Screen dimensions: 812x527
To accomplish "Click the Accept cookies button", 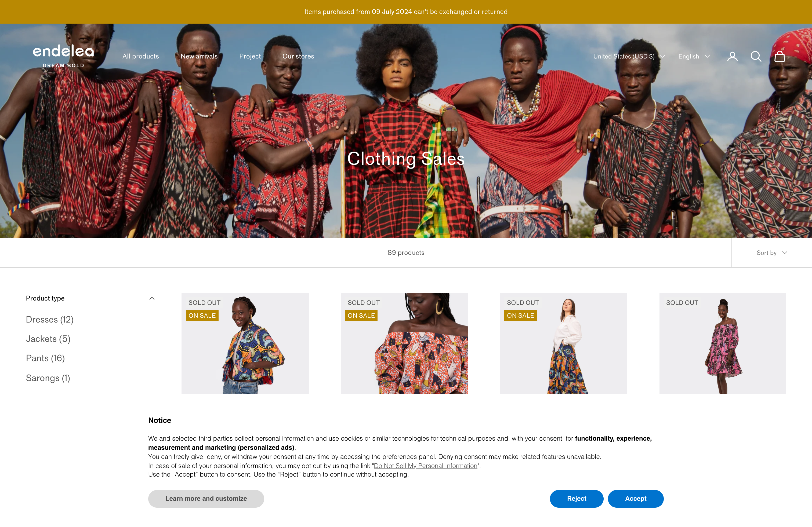I will (635, 498).
